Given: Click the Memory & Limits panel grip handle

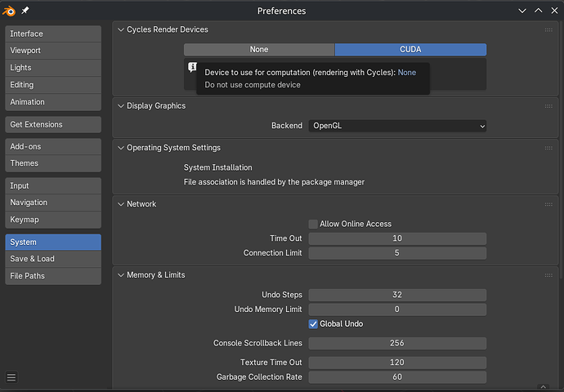Looking at the screenshot, I should pyautogui.click(x=548, y=275).
